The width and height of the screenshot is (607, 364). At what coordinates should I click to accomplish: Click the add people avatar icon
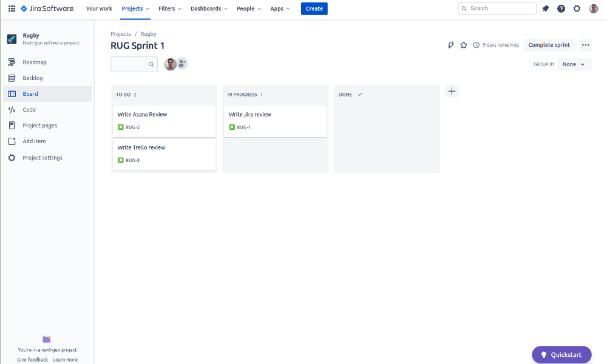182,64
